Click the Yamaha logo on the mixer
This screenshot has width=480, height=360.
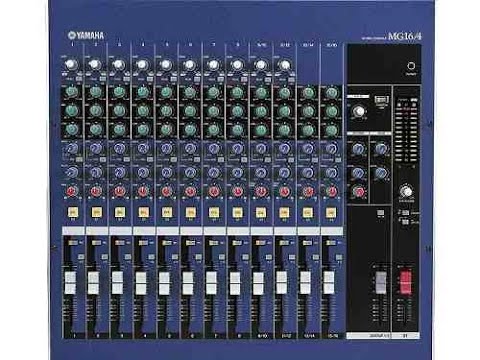86,35
